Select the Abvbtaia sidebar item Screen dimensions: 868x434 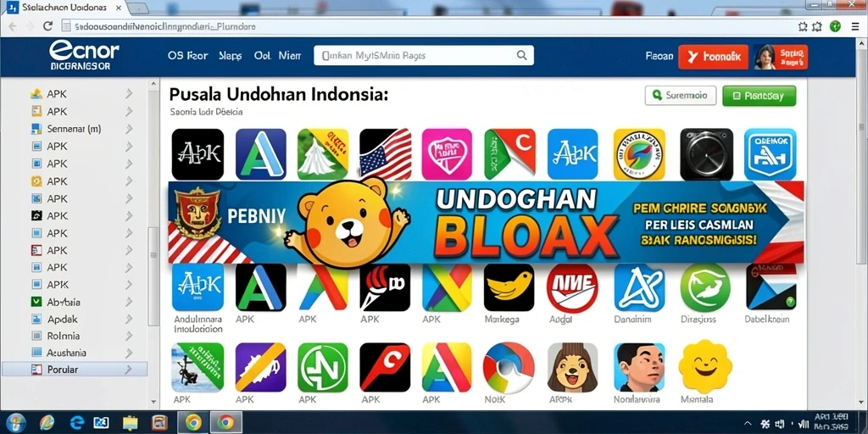[x=75, y=302]
